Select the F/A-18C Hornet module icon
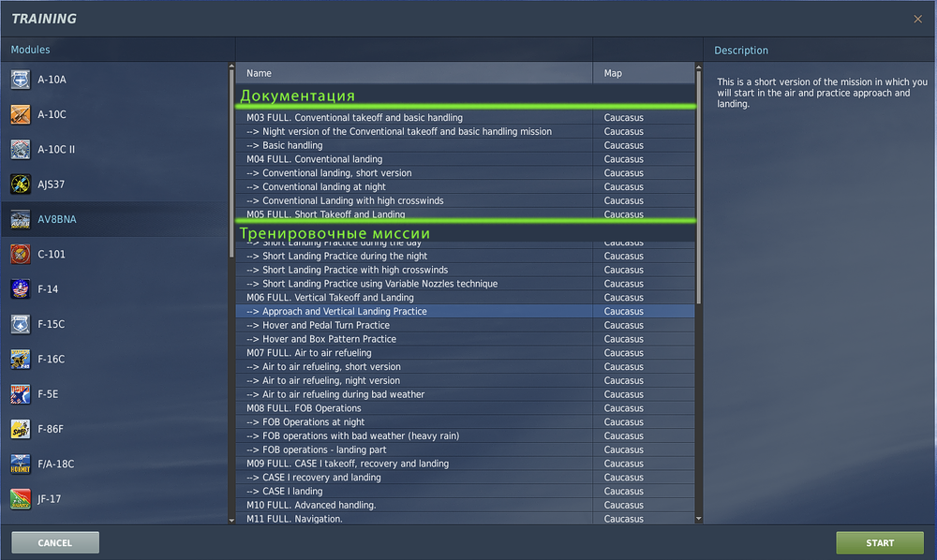The width and height of the screenshot is (937, 560). point(21,464)
